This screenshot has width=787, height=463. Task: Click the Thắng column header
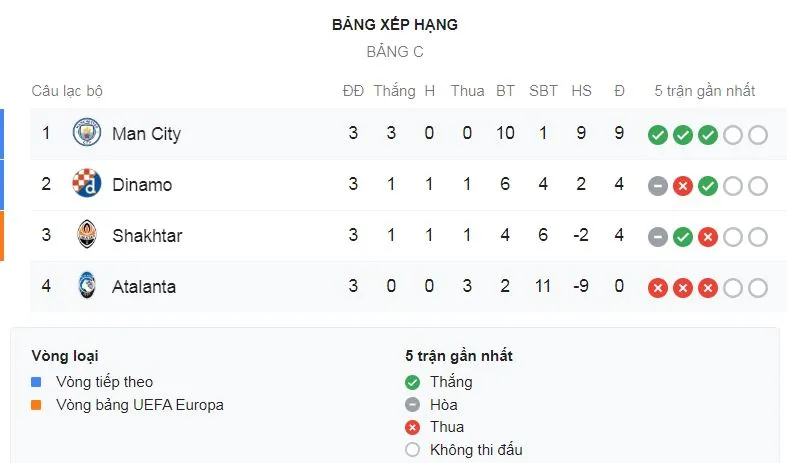coord(394,91)
